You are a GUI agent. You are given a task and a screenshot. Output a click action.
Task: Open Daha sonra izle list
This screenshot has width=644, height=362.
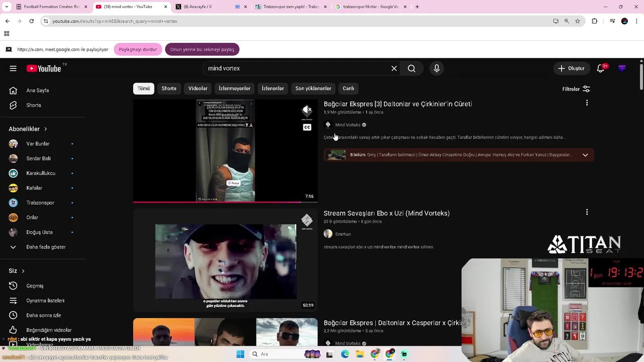(43, 315)
